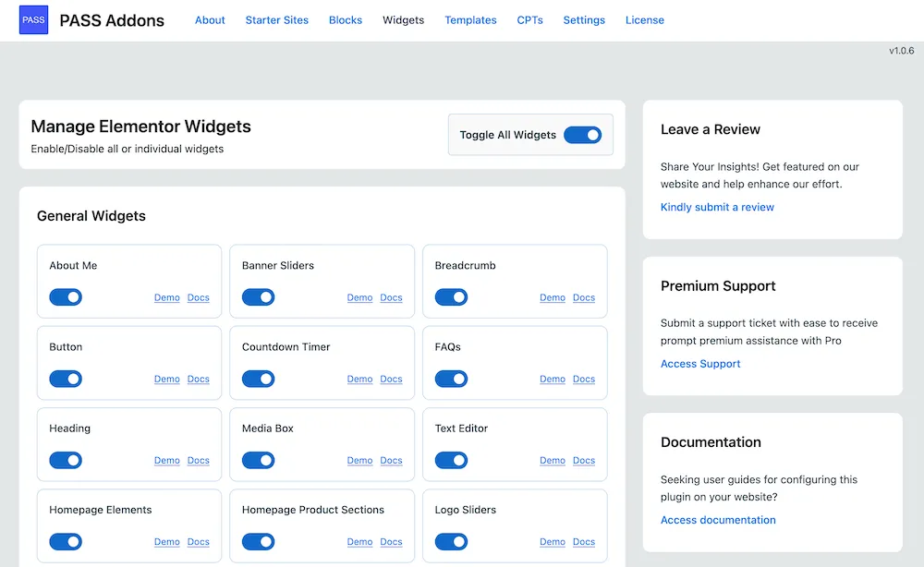Disable the About Me widget
This screenshot has width=924, height=567.
pyautogui.click(x=66, y=297)
